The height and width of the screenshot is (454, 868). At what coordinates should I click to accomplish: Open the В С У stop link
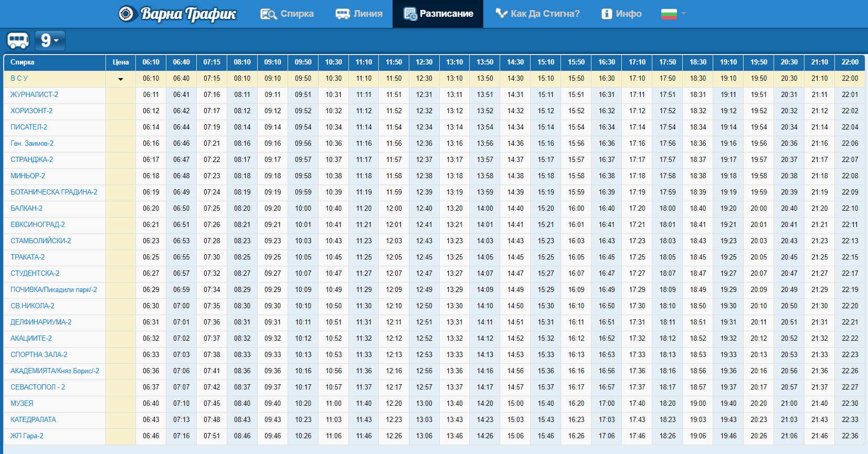tap(19, 78)
